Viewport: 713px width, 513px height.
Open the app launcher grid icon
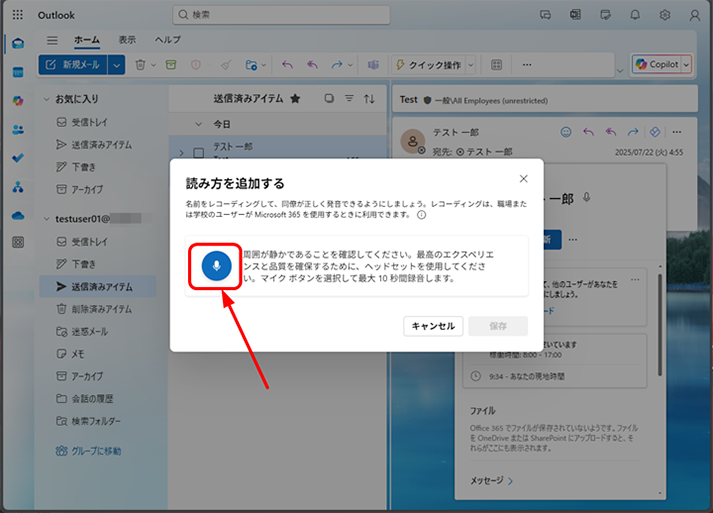point(18,15)
